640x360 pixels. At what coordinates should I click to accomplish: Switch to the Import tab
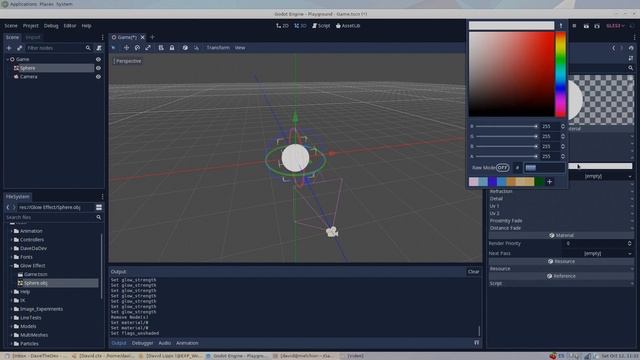click(33, 37)
